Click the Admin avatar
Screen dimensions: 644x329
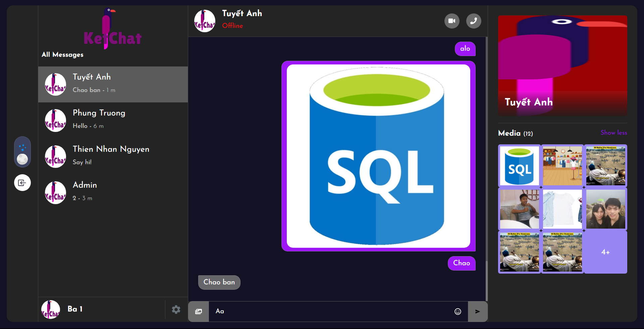(x=56, y=193)
